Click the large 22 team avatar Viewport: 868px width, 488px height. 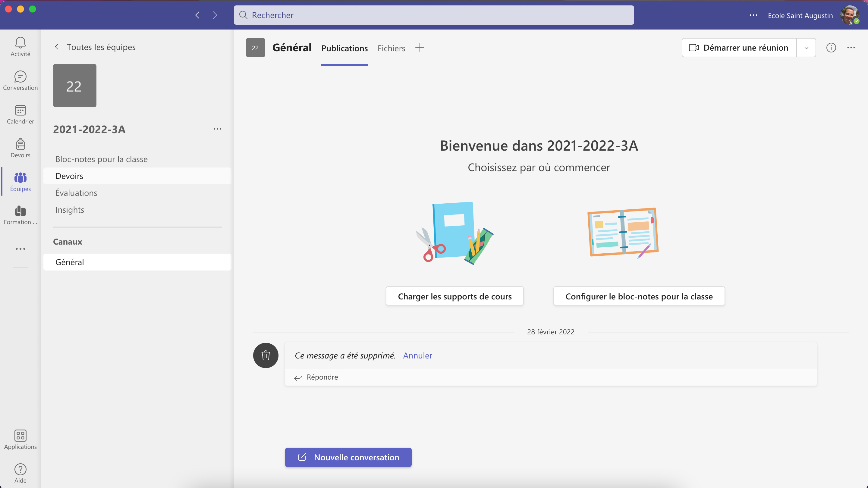74,86
